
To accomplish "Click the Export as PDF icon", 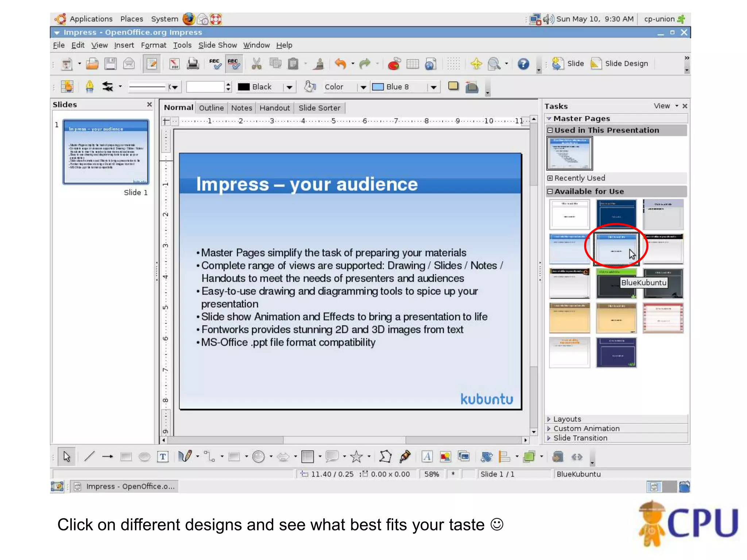I will (174, 64).
